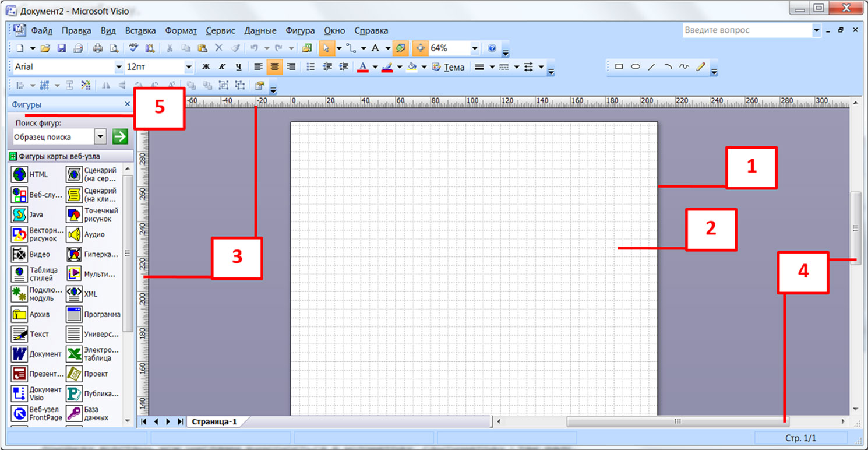This screenshot has height=450, width=868.
Task: Expand the 64% zoom level dropdown
Action: tap(475, 48)
